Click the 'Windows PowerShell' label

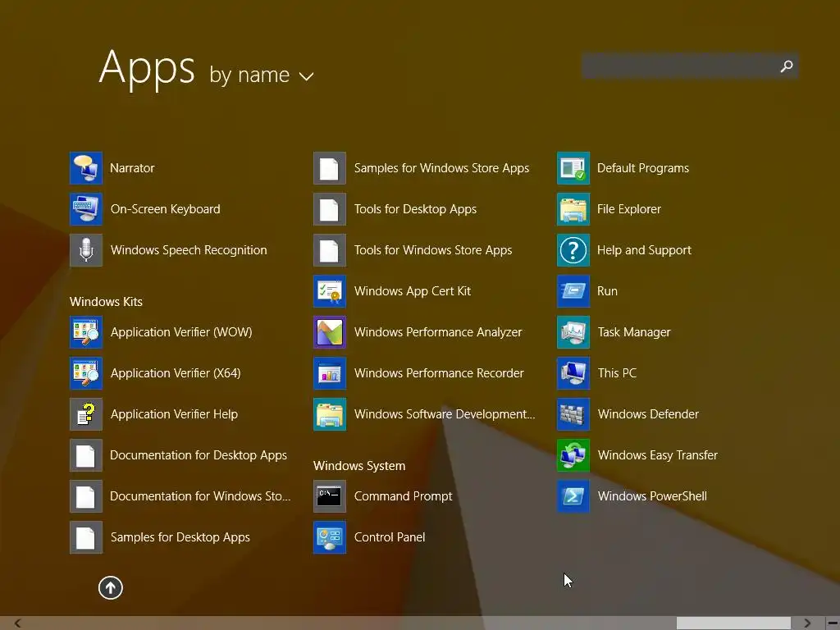coord(652,496)
